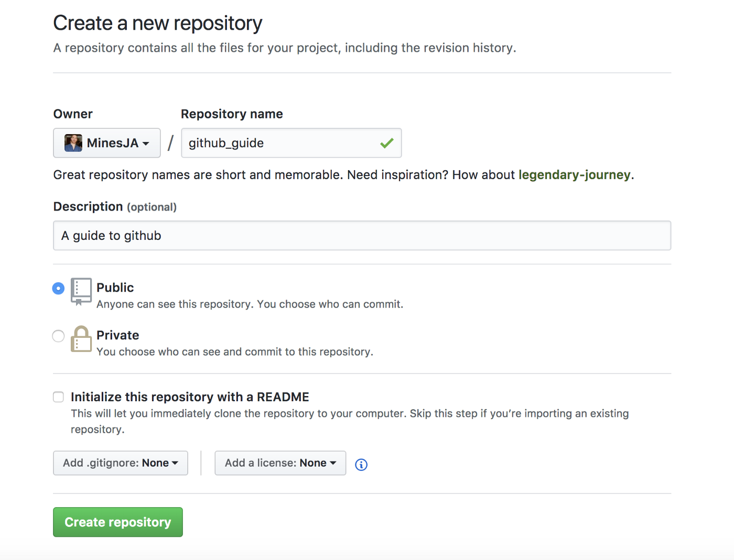Click the Private option label text
The width and height of the screenshot is (734, 560).
point(118,335)
